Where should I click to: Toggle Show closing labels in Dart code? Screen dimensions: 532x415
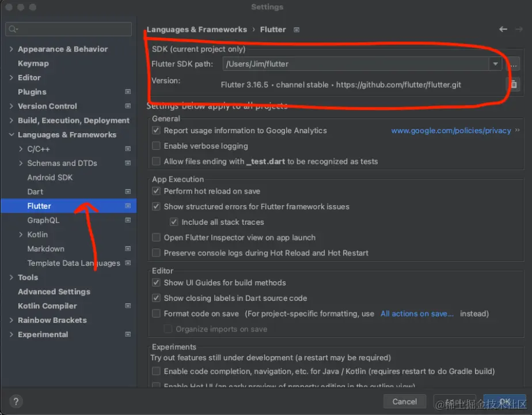pos(156,298)
